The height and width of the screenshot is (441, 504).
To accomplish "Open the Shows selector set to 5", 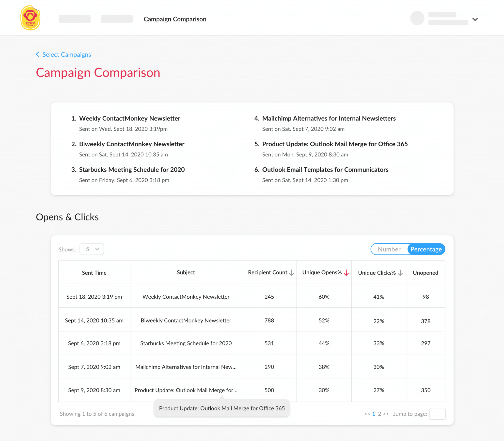I will (91, 249).
